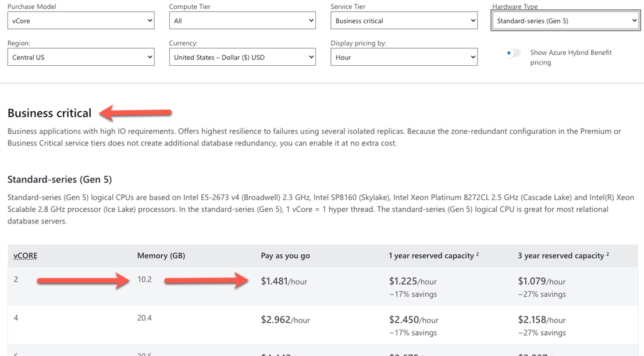Screen dimensions: 644x356
Task: Expand the Compute Tier dropdown
Action: 242,20
